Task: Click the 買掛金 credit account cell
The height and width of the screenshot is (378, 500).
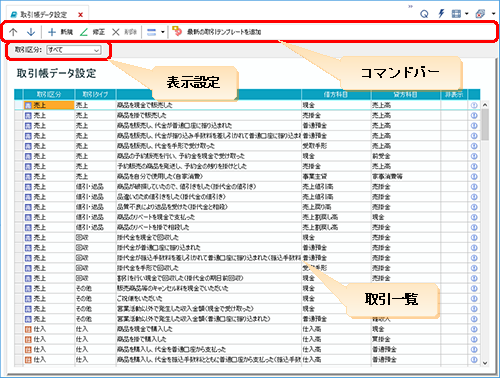Action: pyautogui.click(x=406, y=339)
